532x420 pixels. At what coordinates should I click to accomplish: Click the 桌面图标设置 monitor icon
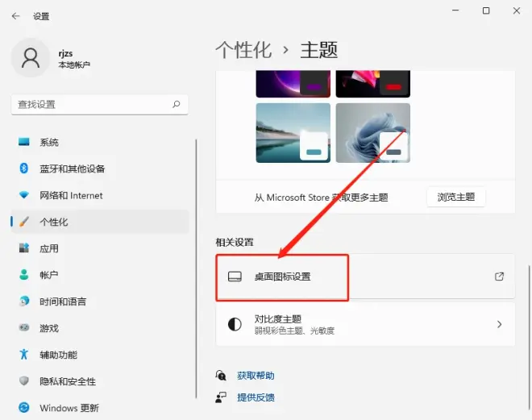coord(235,277)
